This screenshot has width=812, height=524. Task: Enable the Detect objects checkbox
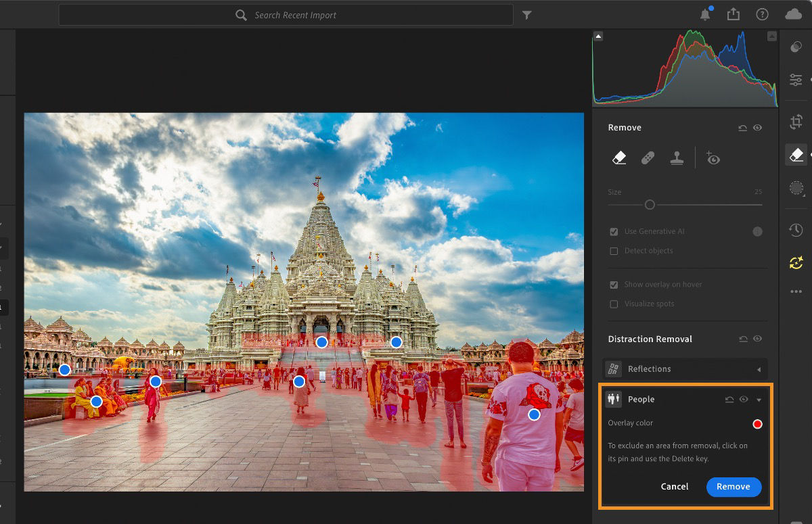click(614, 251)
